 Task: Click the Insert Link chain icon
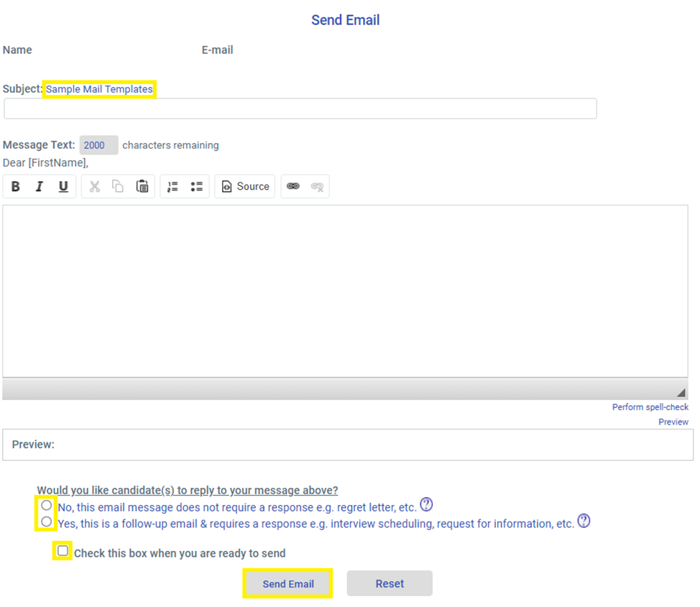click(293, 187)
